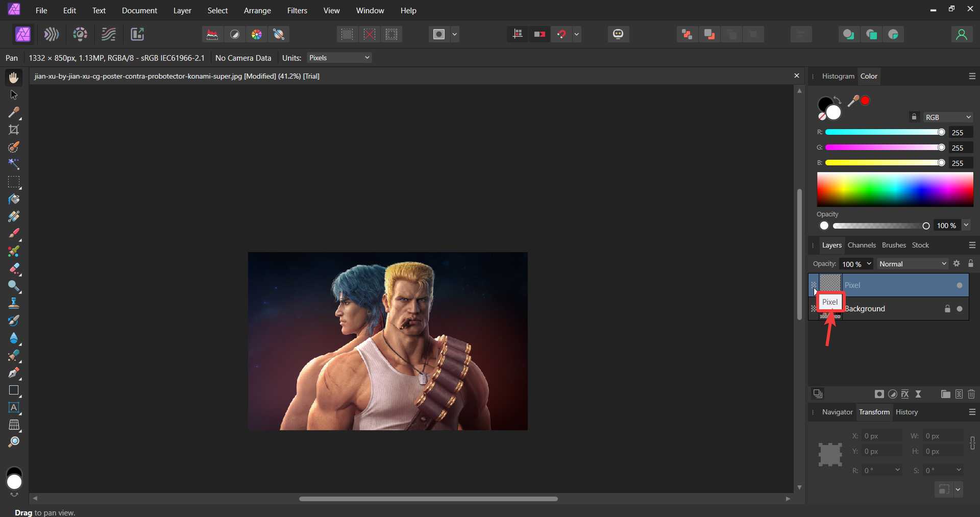Click the Deselect toolbar icon
This screenshot has width=980, height=517.
pyautogui.click(x=370, y=34)
